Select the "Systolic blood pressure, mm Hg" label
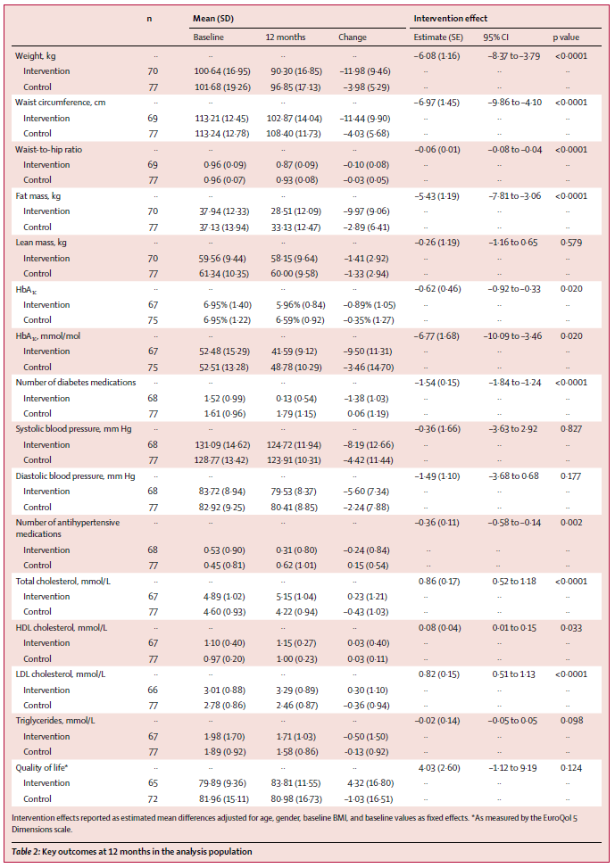This screenshot has height=868, width=615. tap(77, 428)
